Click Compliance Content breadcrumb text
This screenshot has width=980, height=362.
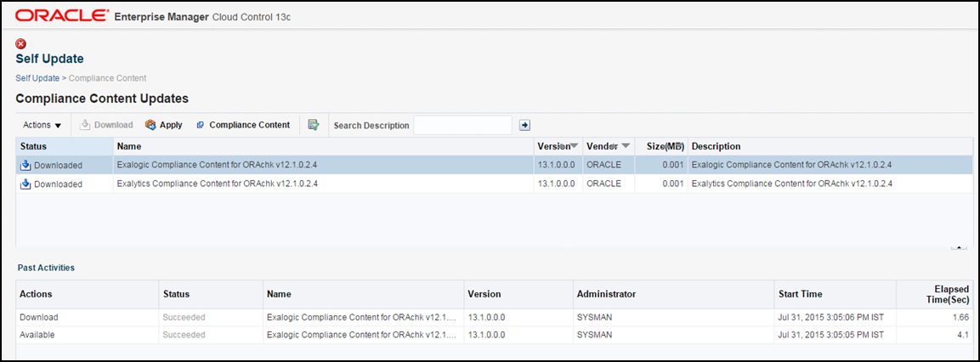click(107, 78)
